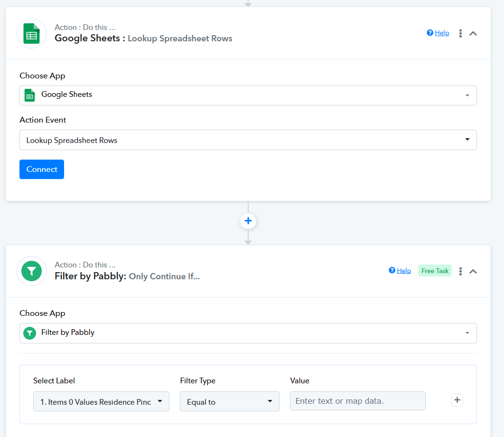Screen dimensions: 504x437
Task: Click the Google Sheets : Lookup Spreadsheet Rows title
Action: pyautogui.click(x=143, y=38)
